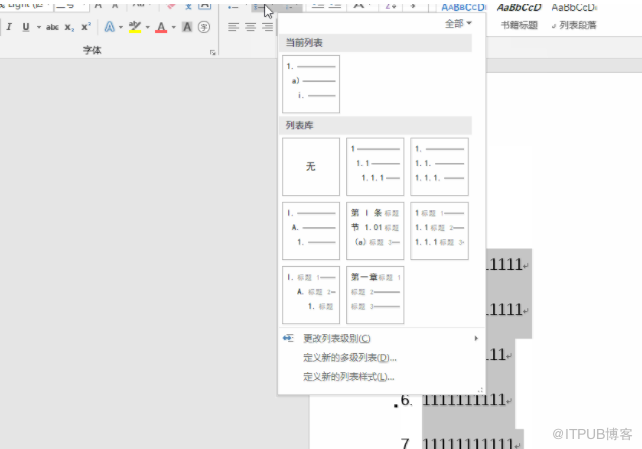
Task: Click the red font color swatch
Action: coord(160,27)
